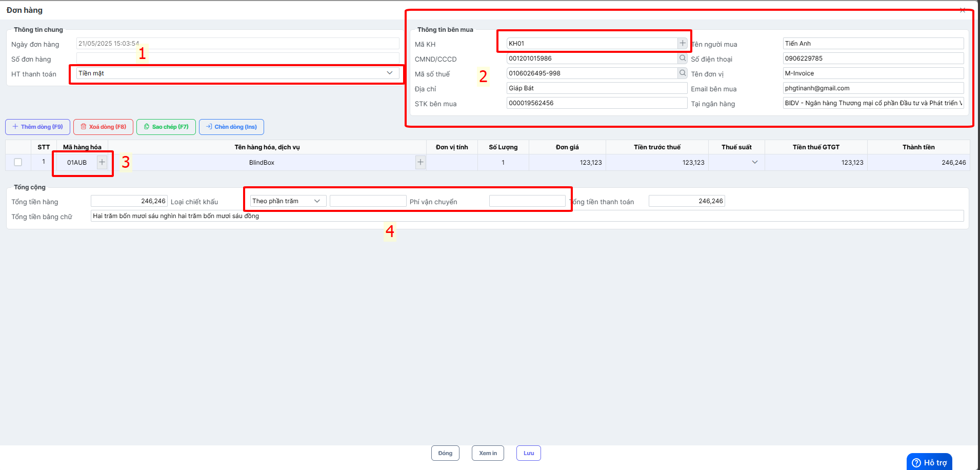980x470 pixels.
Task: Click plus icon next to product code 01AUB
Action: (x=102, y=162)
